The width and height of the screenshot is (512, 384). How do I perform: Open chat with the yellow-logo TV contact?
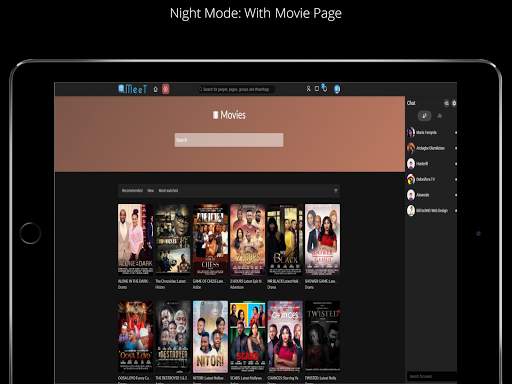[431, 179]
